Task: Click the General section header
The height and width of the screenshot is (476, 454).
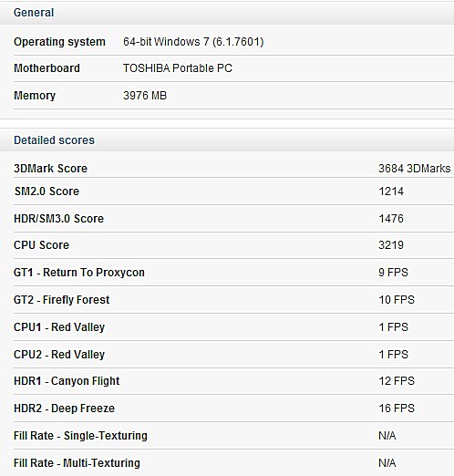Action: coord(227,13)
